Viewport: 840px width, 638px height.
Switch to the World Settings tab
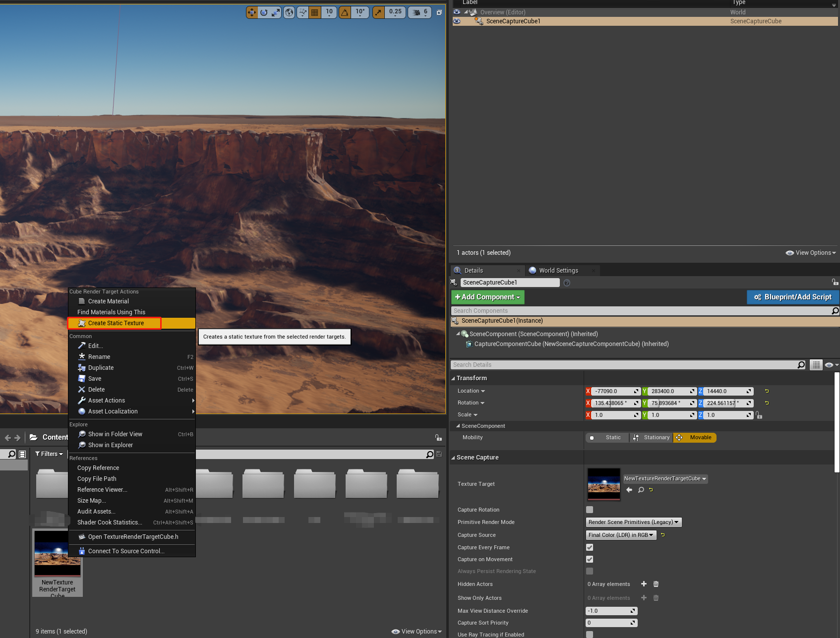click(x=558, y=271)
